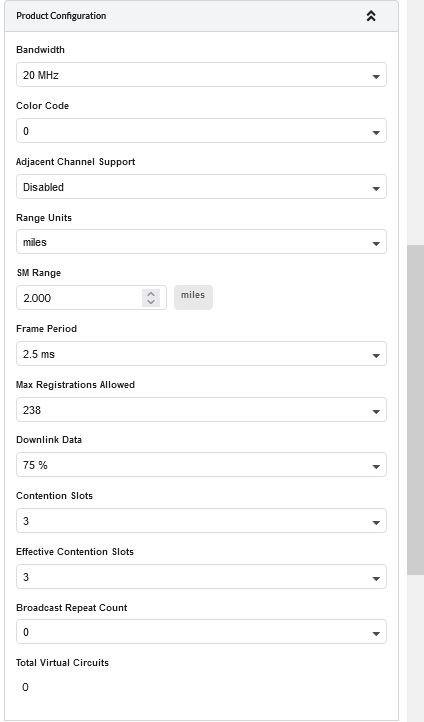Click the vertical scrollbar thumb
This screenshot has width=424, height=722.
click(415, 410)
